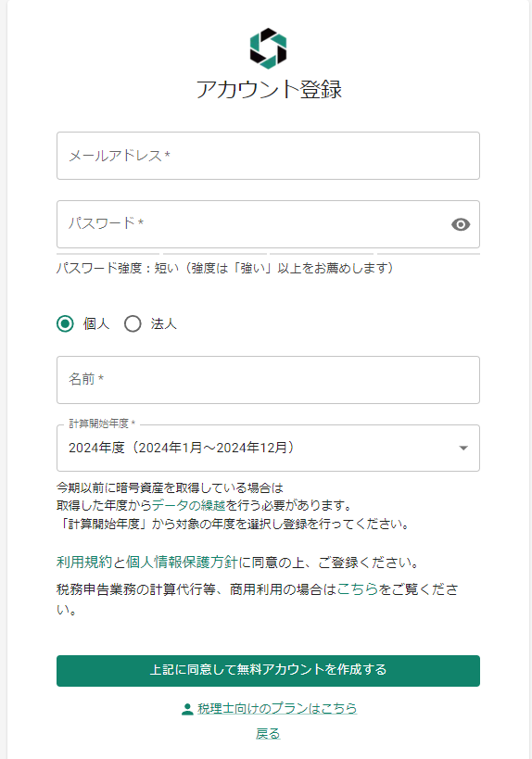Focus the メールアドレス input field
The image size is (532, 759).
click(268, 156)
